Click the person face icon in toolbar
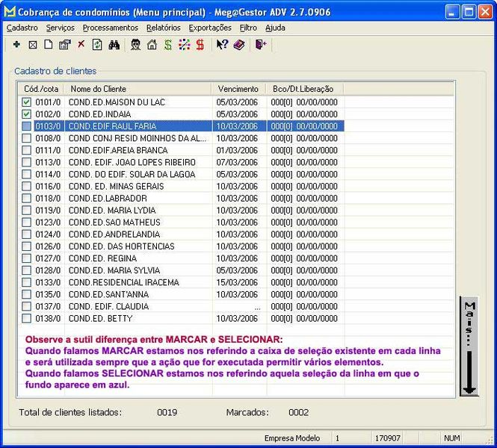 135,45
